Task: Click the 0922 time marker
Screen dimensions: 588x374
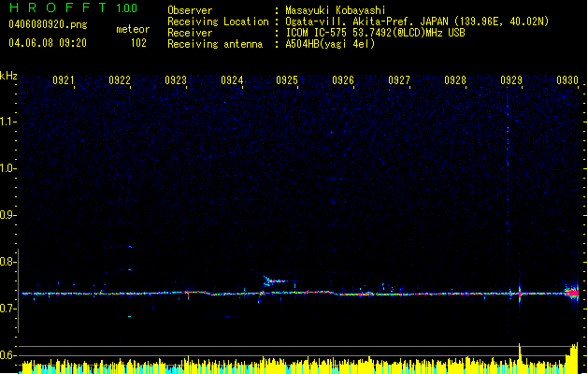Action: pyautogui.click(x=120, y=79)
